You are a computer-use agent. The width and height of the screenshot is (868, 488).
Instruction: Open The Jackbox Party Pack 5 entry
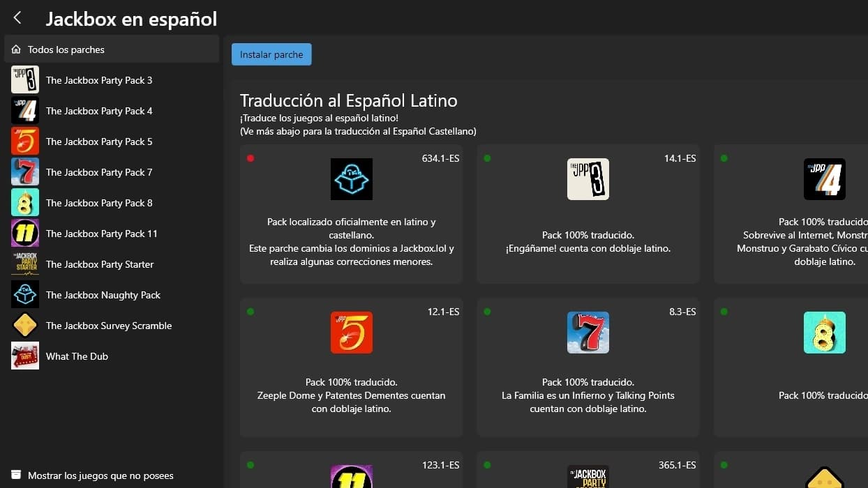pyautogui.click(x=112, y=141)
